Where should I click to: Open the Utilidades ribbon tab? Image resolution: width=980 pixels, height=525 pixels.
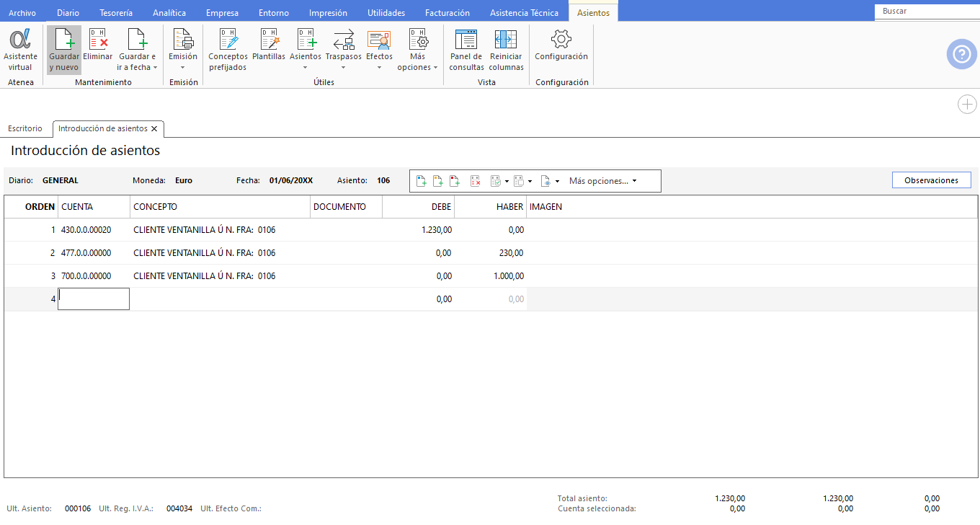point(386,13)
